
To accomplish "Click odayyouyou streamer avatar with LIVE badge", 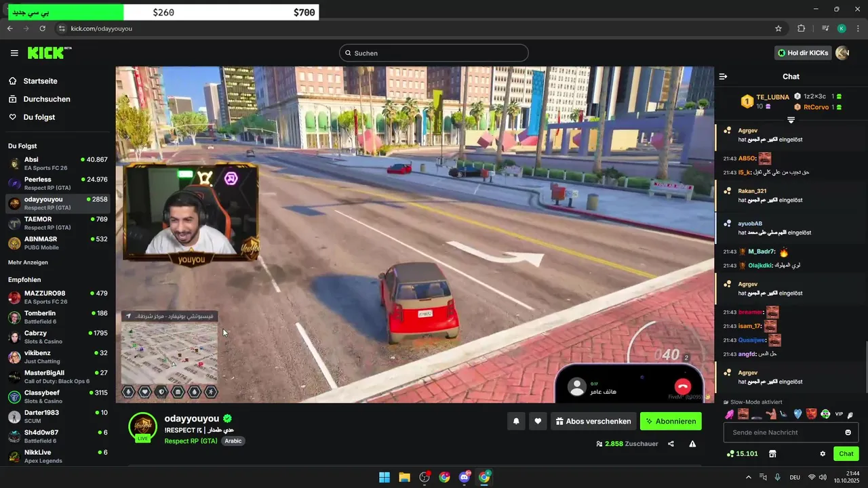I will point(143,428).
